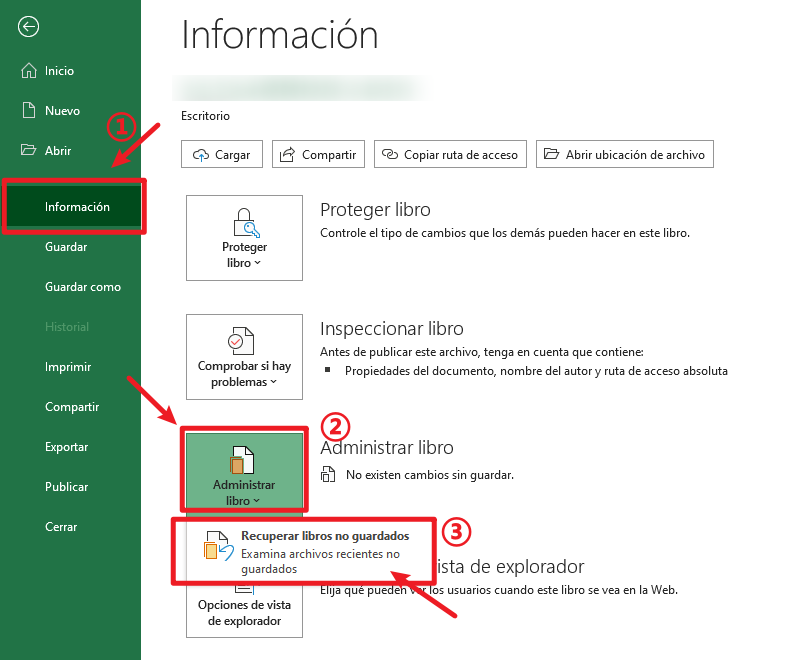Expand Comprobar si hay problemas dropdown
This screenshot has height=660, width=788.
tap(244, 357)
